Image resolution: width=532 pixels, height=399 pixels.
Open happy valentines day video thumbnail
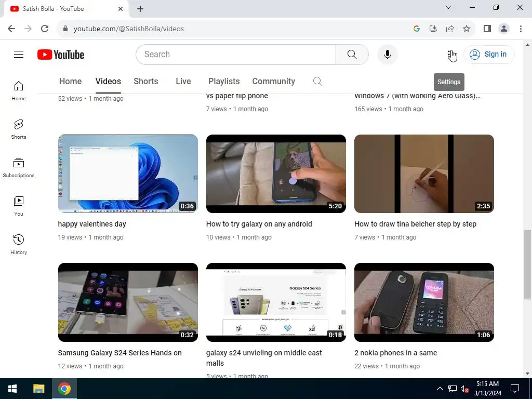point(128,174)
